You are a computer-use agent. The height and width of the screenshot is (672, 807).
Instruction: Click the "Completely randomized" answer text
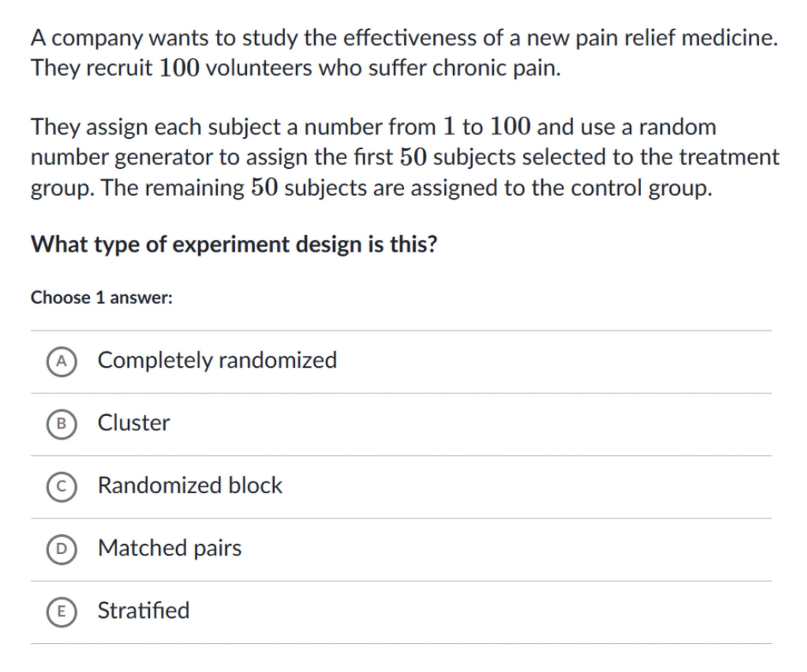217,360
